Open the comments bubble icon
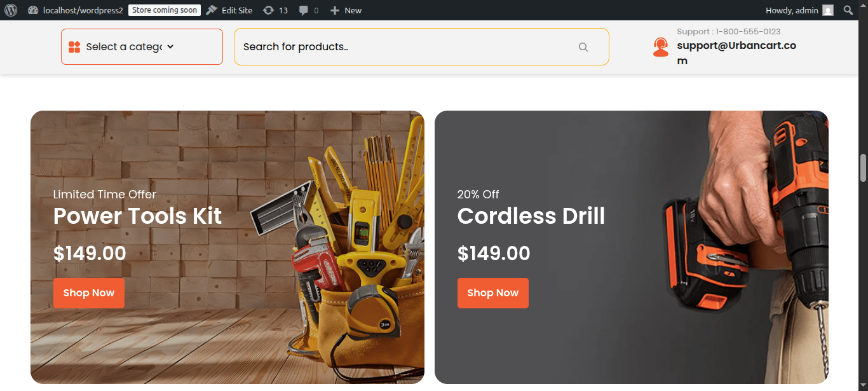This screenshot has width=868, height=391. [304, 10]
